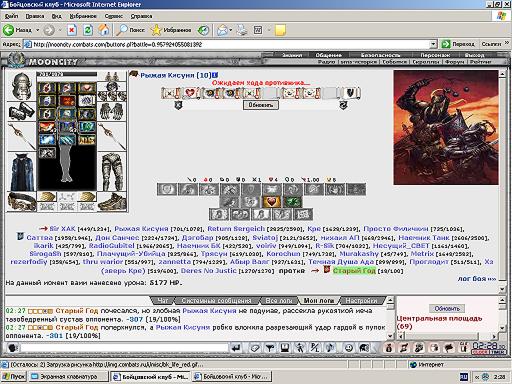Switch to the Мои логи tab
Screen dimensions: 512x384
click(319, 300)
